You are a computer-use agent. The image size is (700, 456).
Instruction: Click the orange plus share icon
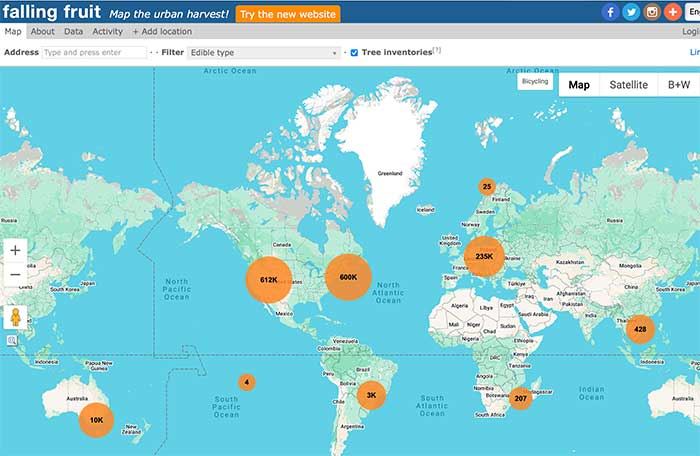(672, 12)
